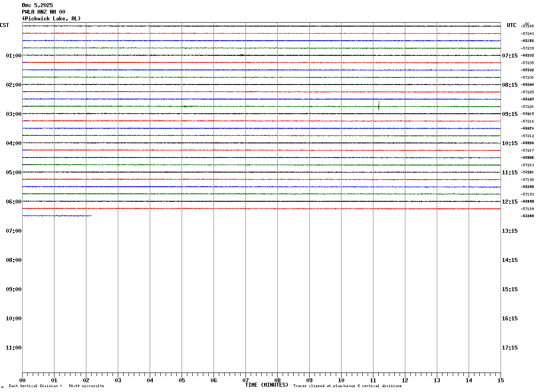Click the 13:15 UTC time label
This screenshot has height=392, width=536.
point(510,231)
